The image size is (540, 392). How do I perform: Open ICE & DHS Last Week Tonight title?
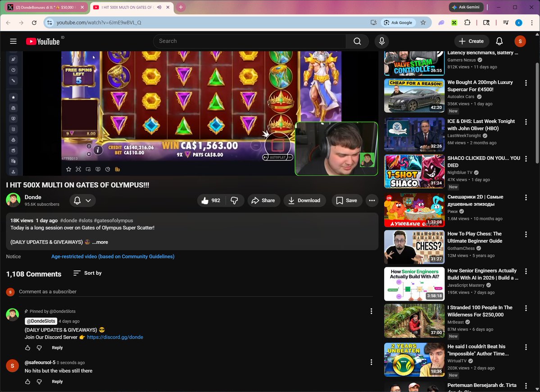coord(481,125)
